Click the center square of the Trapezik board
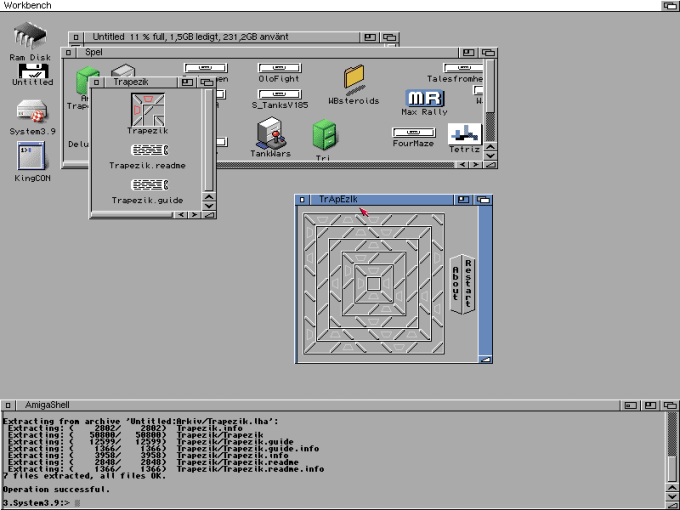Image resolution: width=680 pixels, height=510 pixels. 373,284
